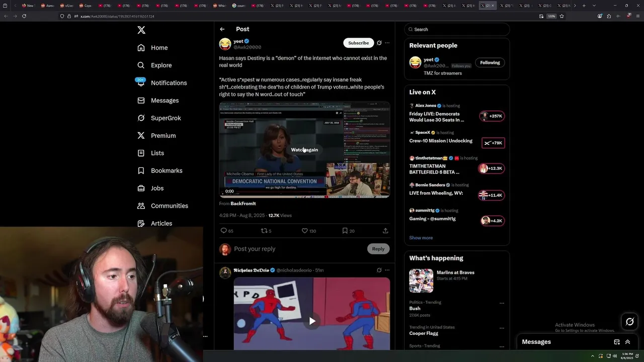
Task: Click the Post your reply field
Action: pos(299,249)
